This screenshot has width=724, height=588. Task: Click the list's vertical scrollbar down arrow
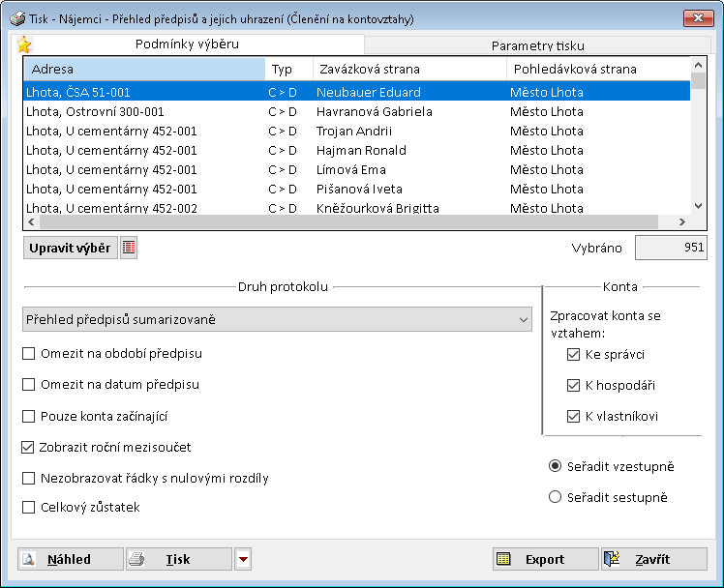point(698,205)
